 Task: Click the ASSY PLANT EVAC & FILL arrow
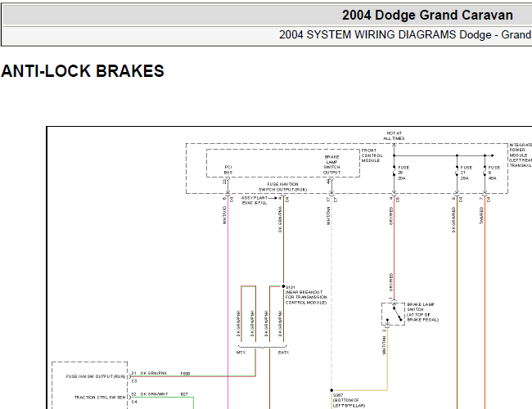click(x=273, y=198)
